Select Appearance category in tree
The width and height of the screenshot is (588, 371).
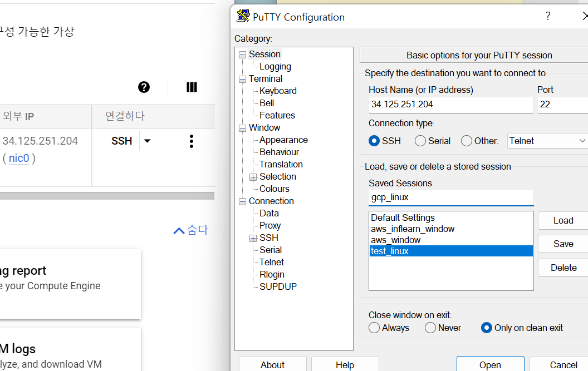coord(283,140)
